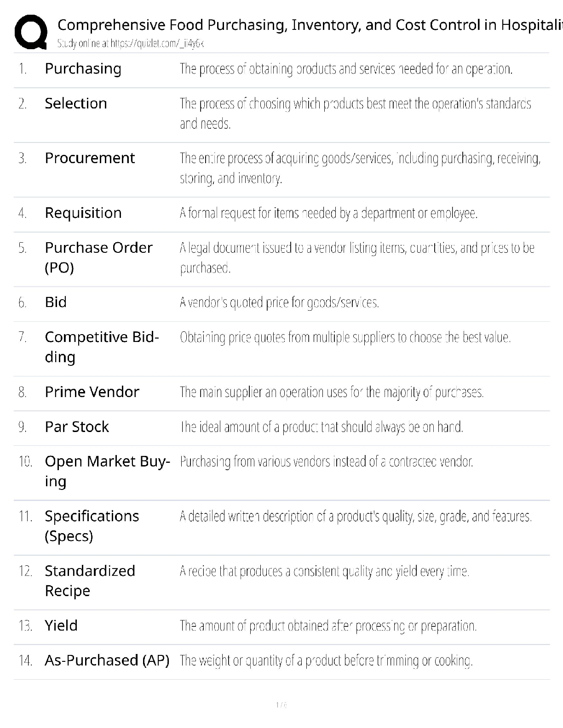Click the "Requisition" term
Viewport: 563px width, 728px height.
[x=83, y=213]
